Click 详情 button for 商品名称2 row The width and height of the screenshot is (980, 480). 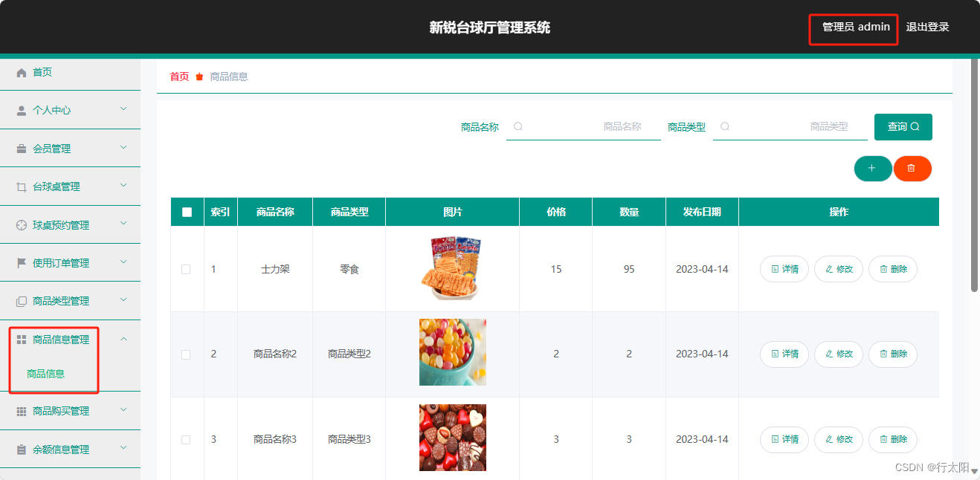784,354
